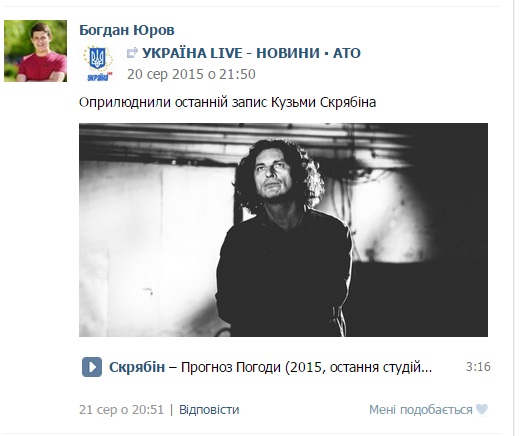Open original post dated 20 сер 2015
This screenshot has width=521, height=436.
pos(191,74)
